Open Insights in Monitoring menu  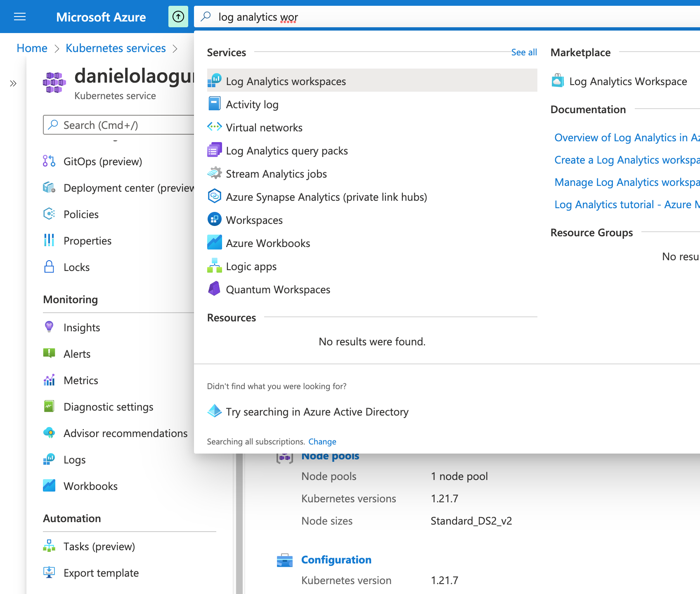[82, 328]
